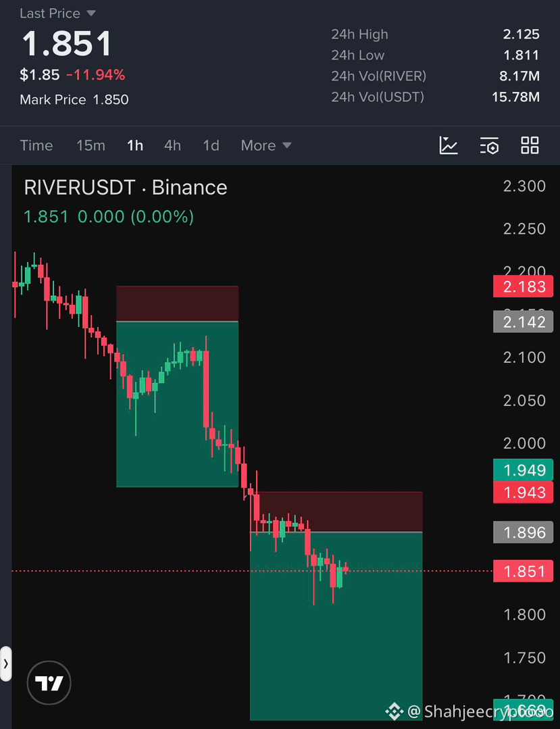Click the 1.943 red price label
The width and height of the screenshot is (560, 729).
(x=524, y=493)
